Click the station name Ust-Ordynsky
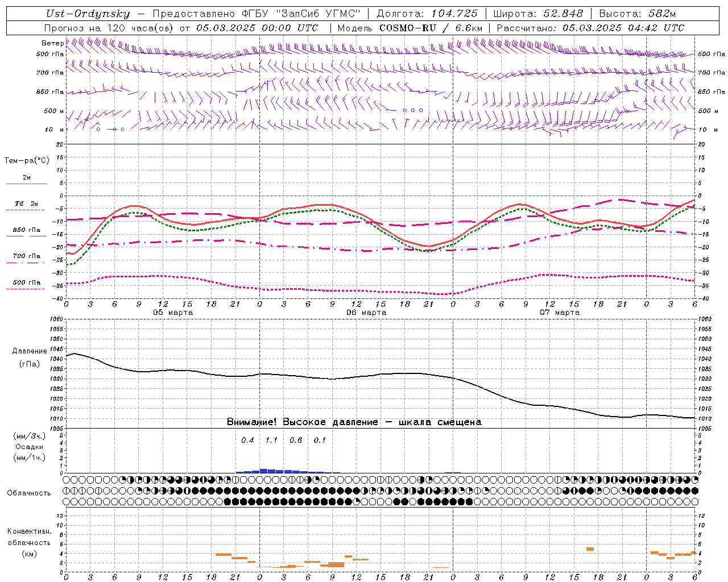This screenshot has height=582, width=728. (x=88, y=14)
